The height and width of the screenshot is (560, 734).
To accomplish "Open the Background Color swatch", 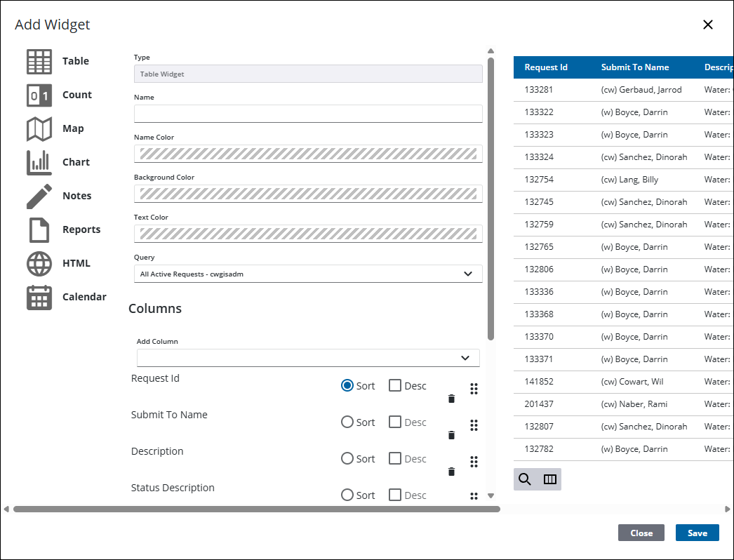I will tap(308, 194).
